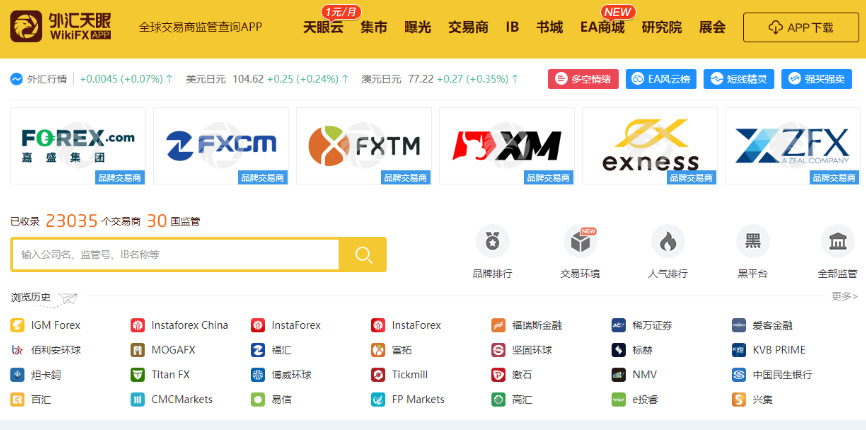The image size is (866, 430).
Task: Click the 外汇行情 chart icon
Action: click(17, 79)
